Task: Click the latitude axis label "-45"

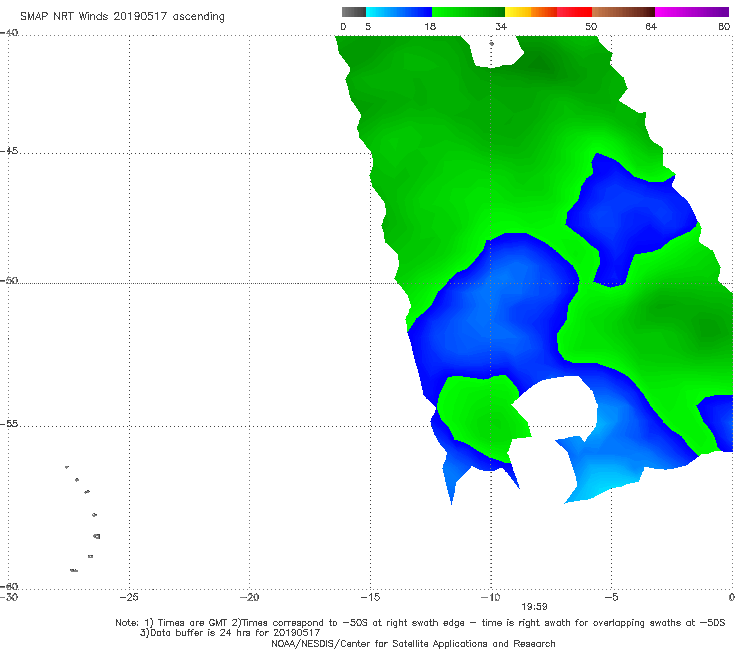Action: (x=9, y=151)
